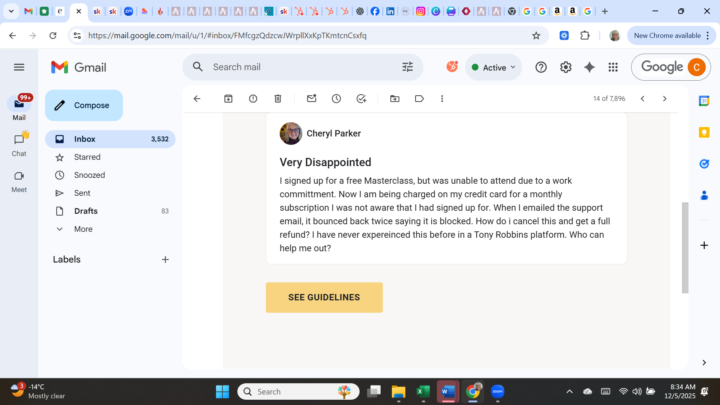
Task: Add this email to Tasks
Action: [361, 99]
